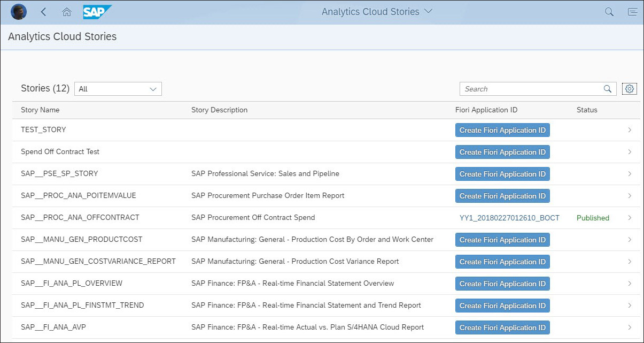This screenshot has width=644, height=343.
Task: Click the Analytics Cloud Stories page heading
Action: point(62,36)
